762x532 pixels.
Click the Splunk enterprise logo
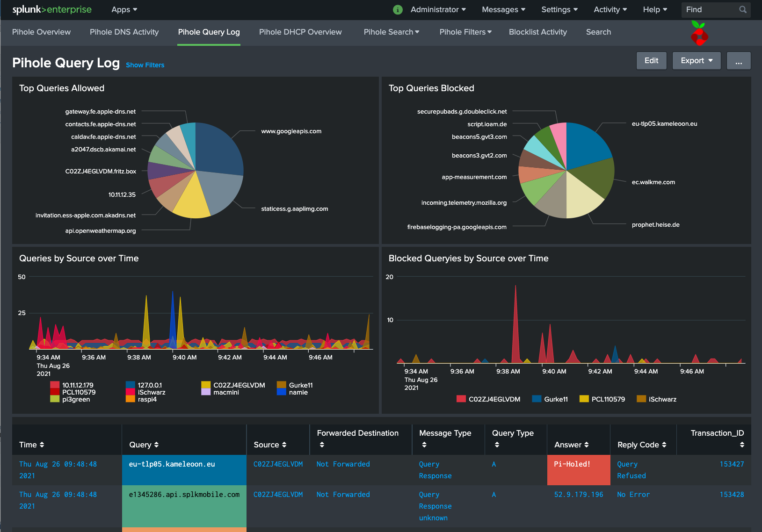pos(52,9)
